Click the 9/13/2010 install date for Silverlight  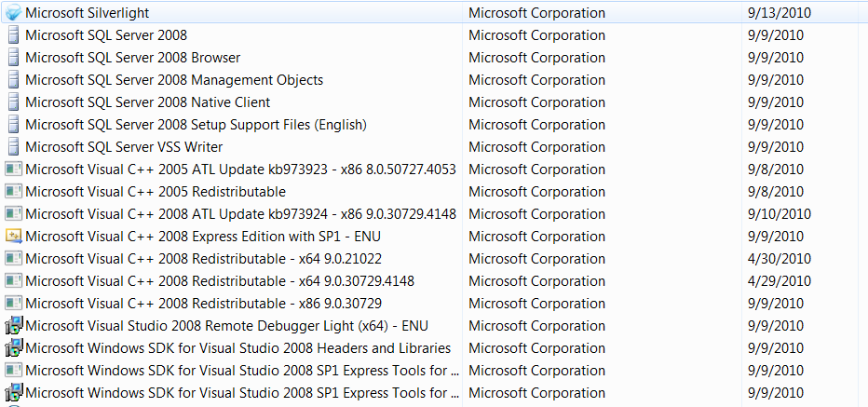click(779, 13)
